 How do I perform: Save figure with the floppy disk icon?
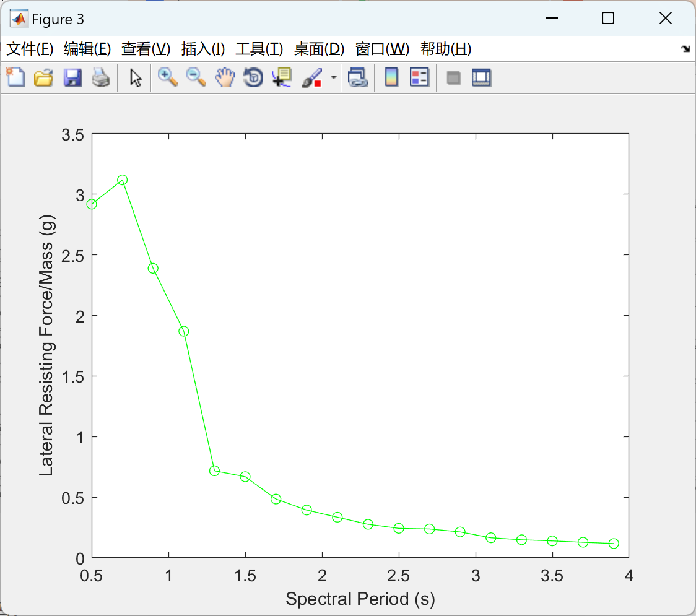tap(72, 77)
